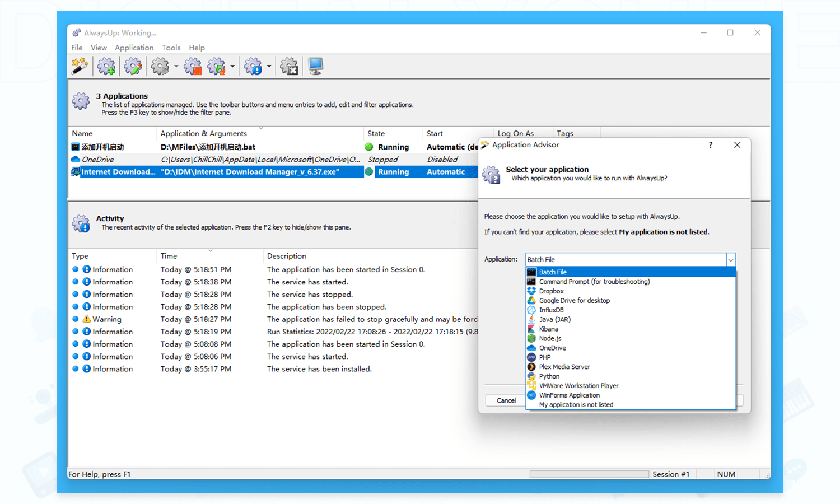Screen dimensions: 840x504
Task: Collapse the Application combo box arrow
Action: pyautogui.click(x=730, y=260)
